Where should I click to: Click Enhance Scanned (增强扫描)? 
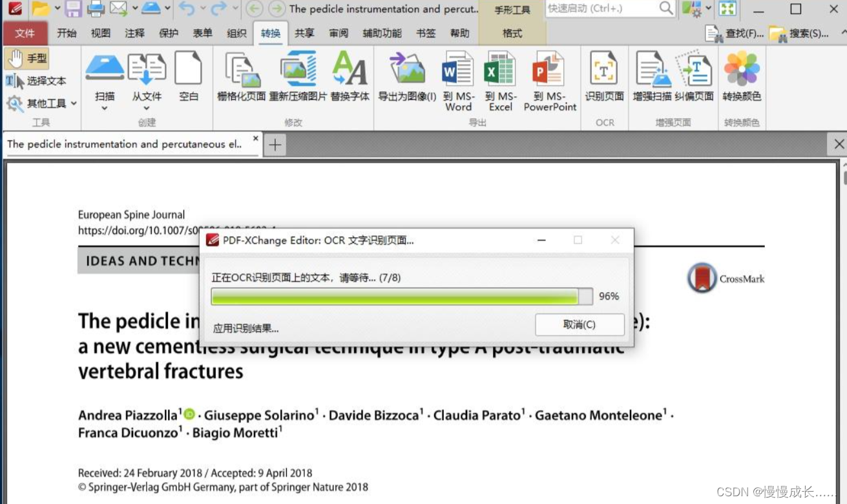[x=652, y=76]
